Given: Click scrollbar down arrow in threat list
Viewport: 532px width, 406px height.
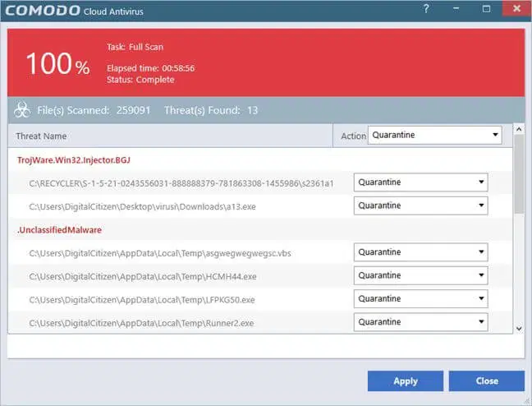Looking at the screenshot, I should pyautogui.click(x=519, y=329).
